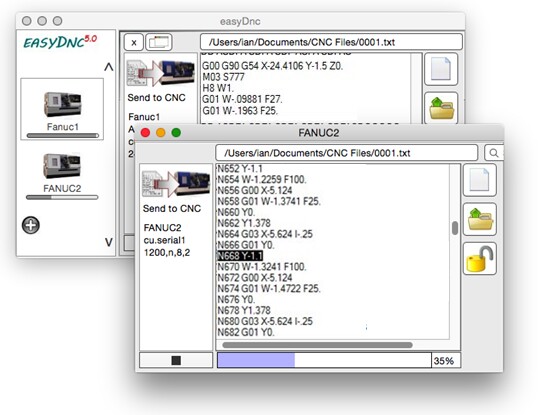This screenshot has width=538, height=415.
Task: Click horizontal scrollbar in FANUC2 code list
Action: click(x=317, y=345)
